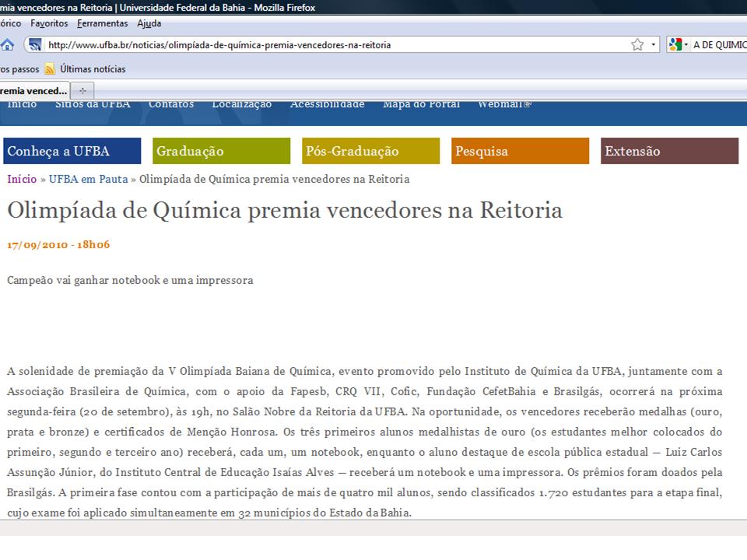Open the Ajuda menu
The width and height of the screenshot is (747, 560).
pyautogui.click(x=149, y=23)
